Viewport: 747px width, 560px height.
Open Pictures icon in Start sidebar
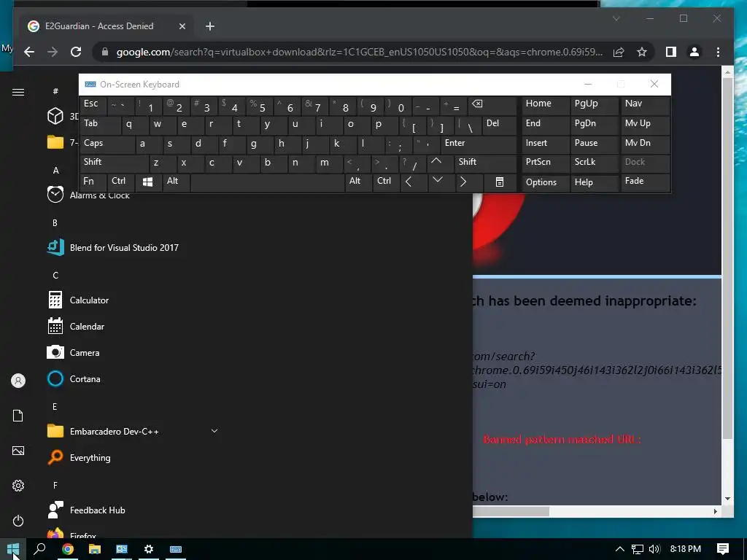click(18, 451)
